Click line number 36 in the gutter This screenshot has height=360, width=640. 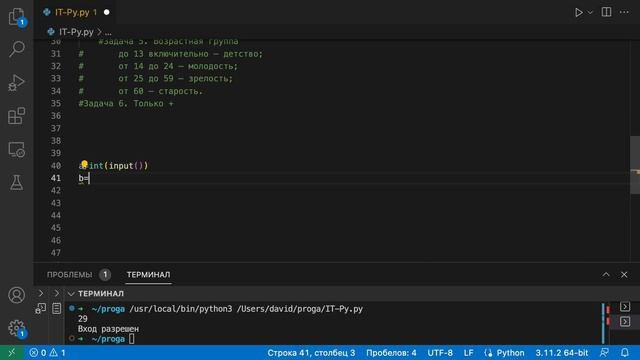(56, 116)
